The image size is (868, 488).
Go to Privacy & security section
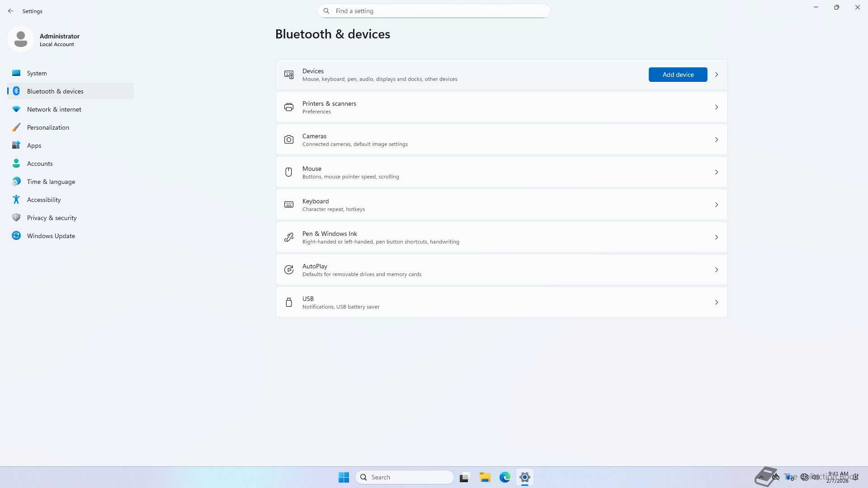pyautogui.click(x=52, y=218)
